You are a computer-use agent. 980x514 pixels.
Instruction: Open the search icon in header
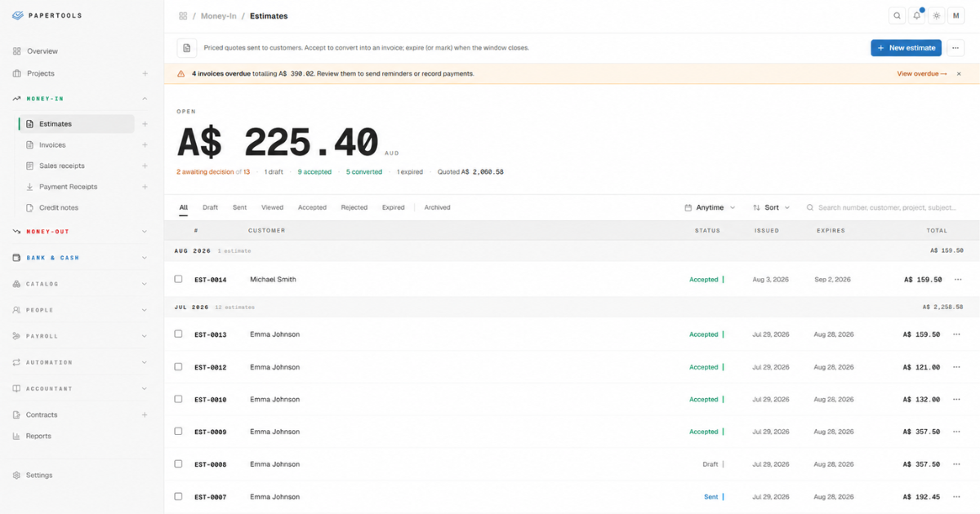[897, 16]
